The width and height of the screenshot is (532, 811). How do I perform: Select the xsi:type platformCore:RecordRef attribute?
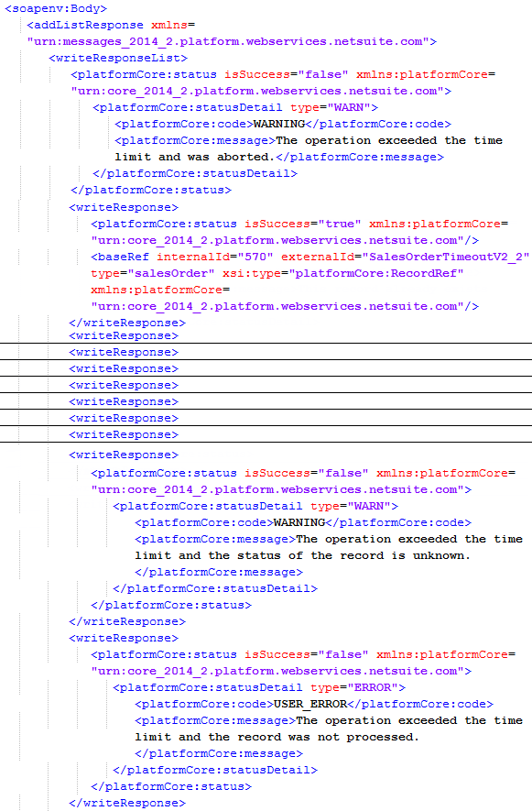point(342,273)
